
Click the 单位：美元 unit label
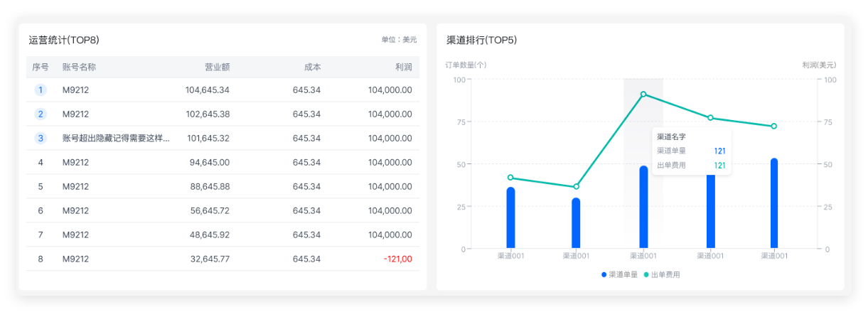click(x=399, y=41)
